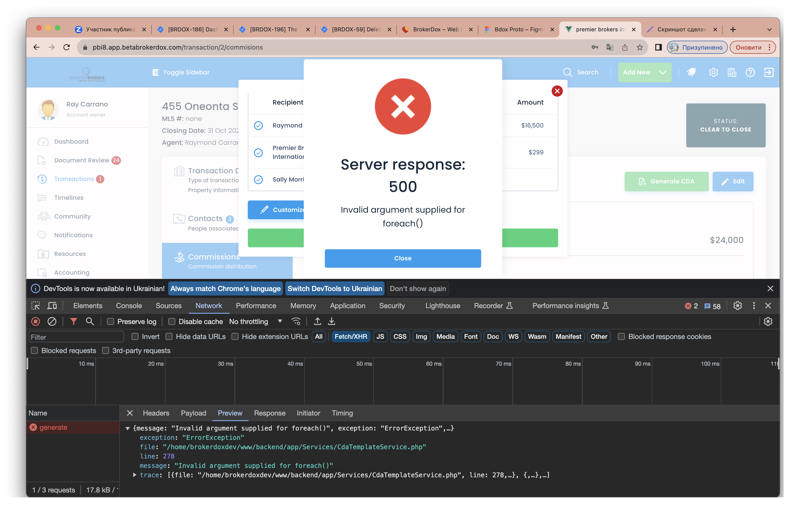Viewport: 806px width, 532px height.
Task: Click the address bar URL
Action: 177,47
